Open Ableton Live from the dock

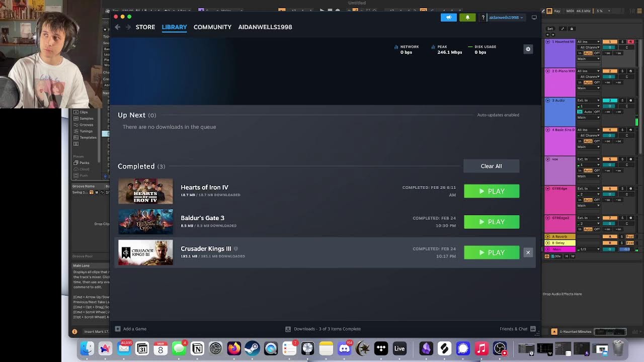[399, 348]
